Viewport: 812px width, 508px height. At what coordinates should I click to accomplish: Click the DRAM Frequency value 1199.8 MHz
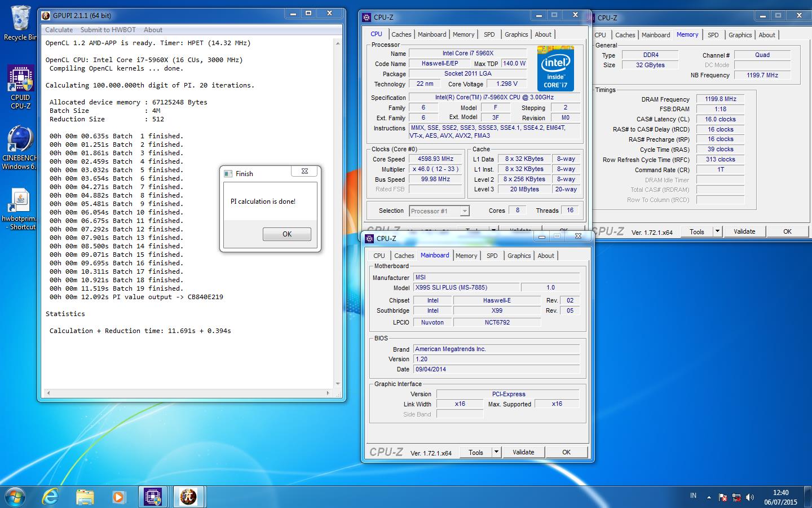pyautogui.click(x=721, y=99)
